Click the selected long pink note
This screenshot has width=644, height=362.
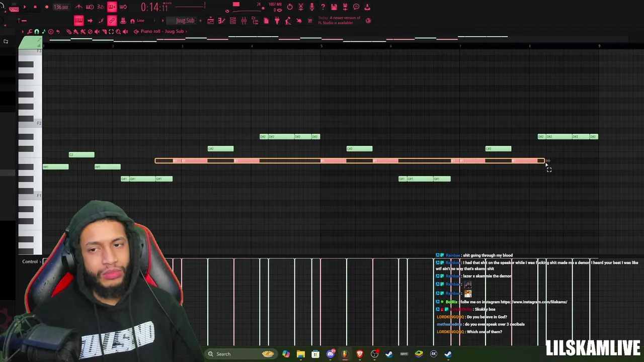pos(350,161)
